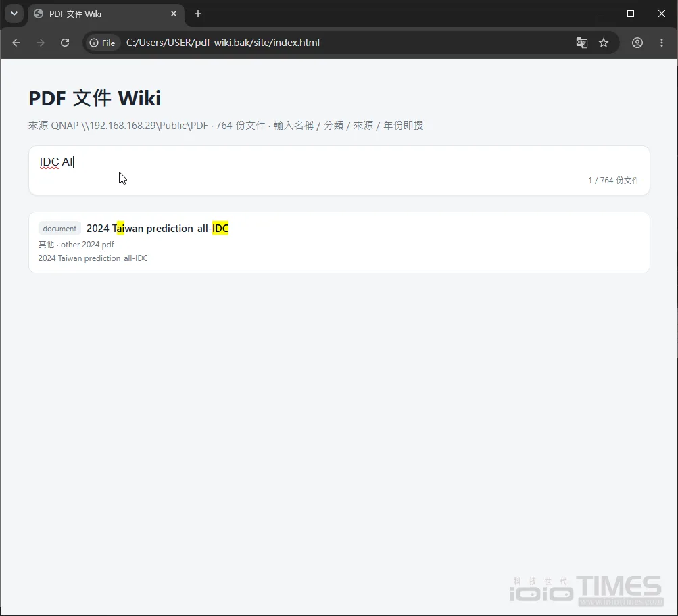View File site information badge
The height and width of the screenshot is (616, 678).
tap(103, 43)
